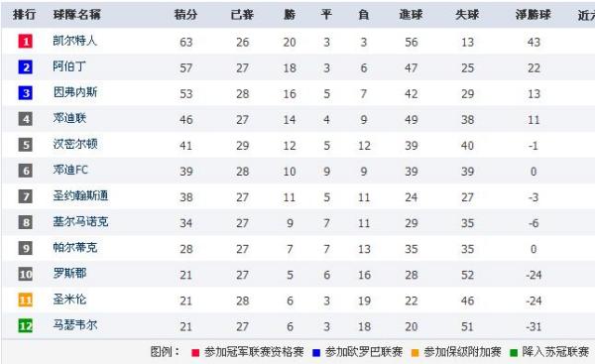Viewport: 595px width, 364px height.
Task: Click the green legend swatch for 降入苏冠联赛
Action: (x=514, y=353)
